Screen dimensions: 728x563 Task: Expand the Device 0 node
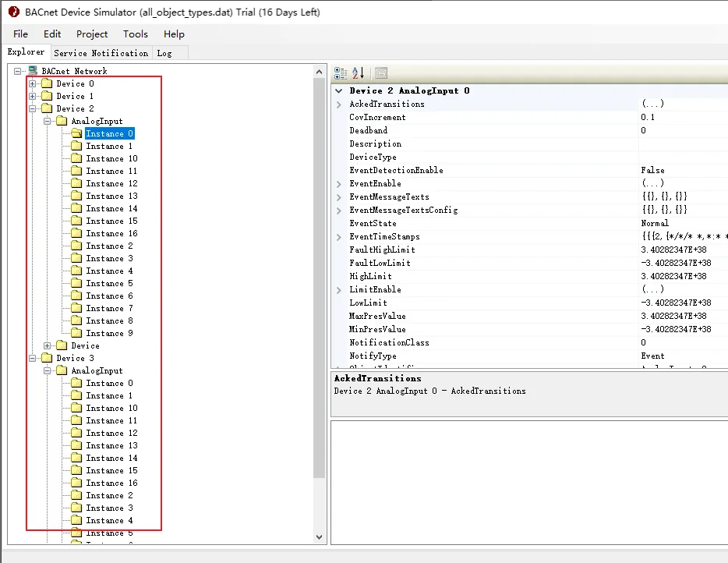point(33,83)
